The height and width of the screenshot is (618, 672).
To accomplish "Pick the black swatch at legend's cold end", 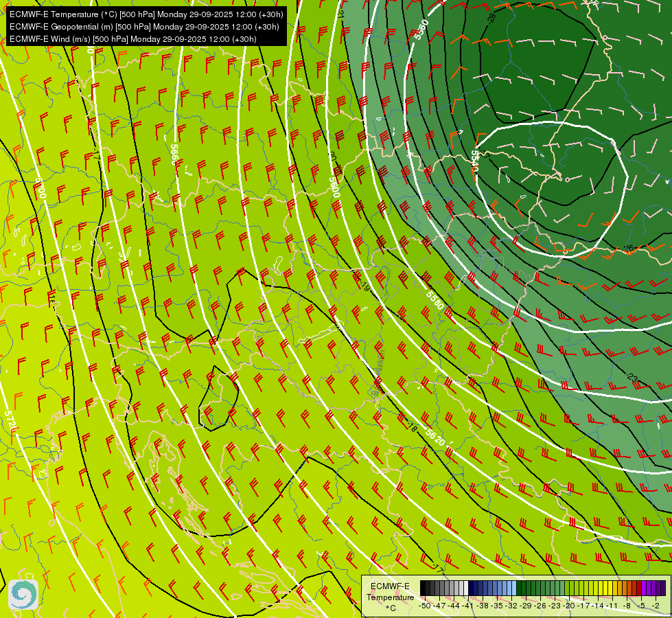I will coord(423,588).
